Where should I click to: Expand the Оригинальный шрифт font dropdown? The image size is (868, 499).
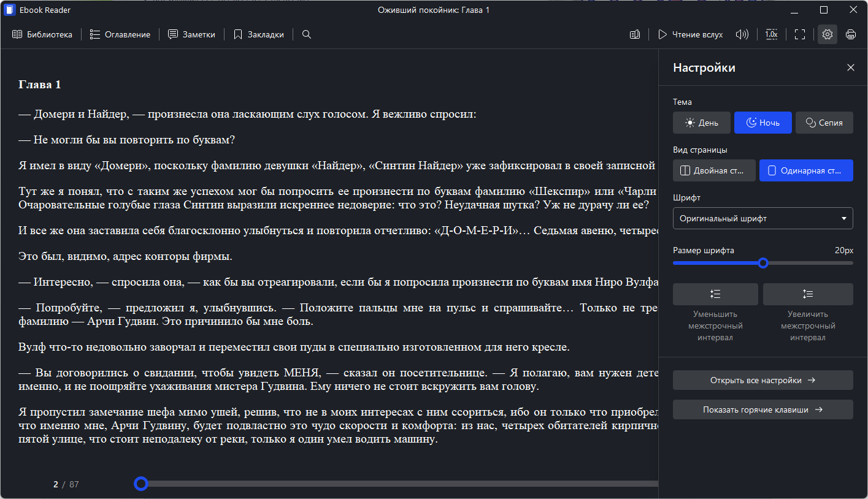coord(763,218)
